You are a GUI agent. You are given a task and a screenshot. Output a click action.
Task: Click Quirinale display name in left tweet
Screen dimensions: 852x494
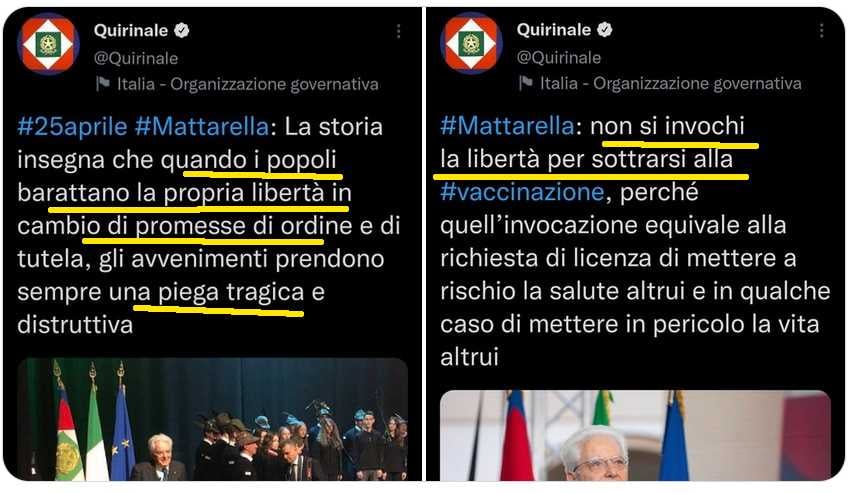(x=130, y=30)
